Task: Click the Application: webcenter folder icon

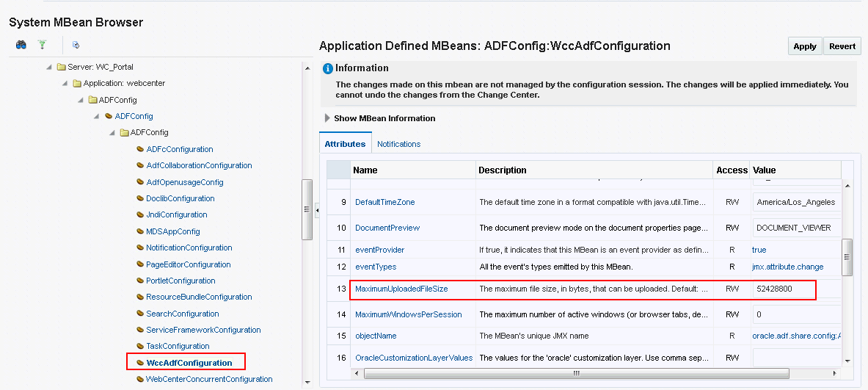Action: tap(77, 83)
